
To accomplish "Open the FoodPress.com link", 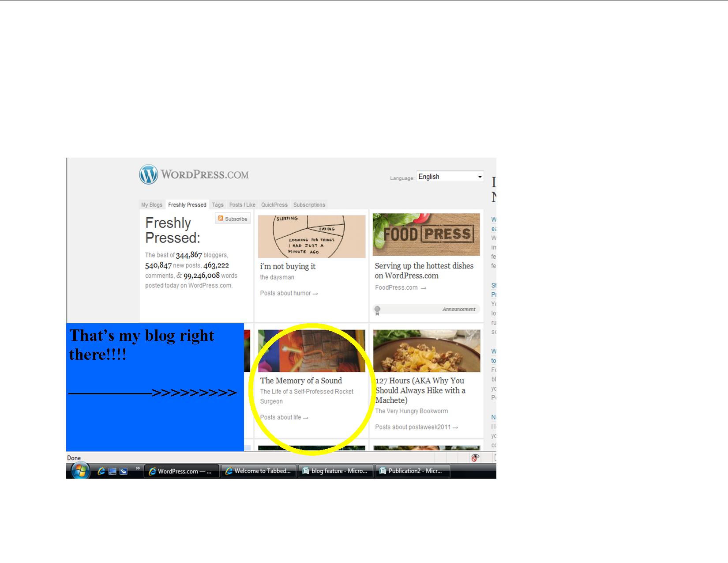I will coord(396,287).
